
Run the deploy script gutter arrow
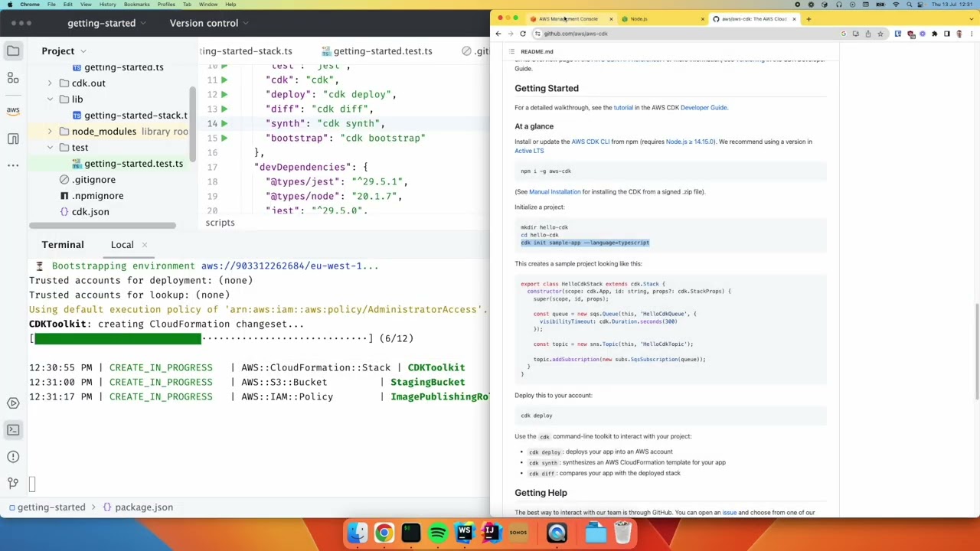pos(224,94)
